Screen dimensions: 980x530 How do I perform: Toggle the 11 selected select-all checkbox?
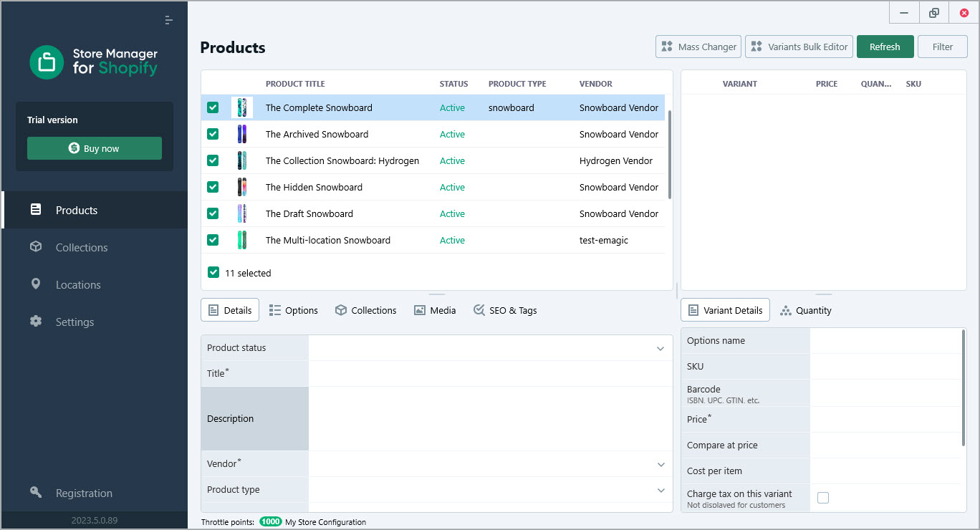click(213, 272)
